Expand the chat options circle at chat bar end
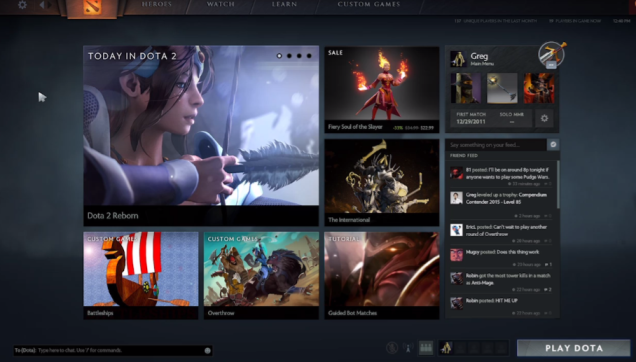This screenshot has height=362, width=636. tap(208, 351)
